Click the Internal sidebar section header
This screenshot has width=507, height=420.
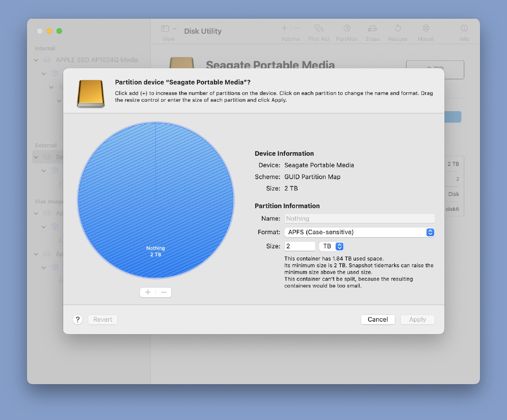pyautogui.click(x=45, y=48)
